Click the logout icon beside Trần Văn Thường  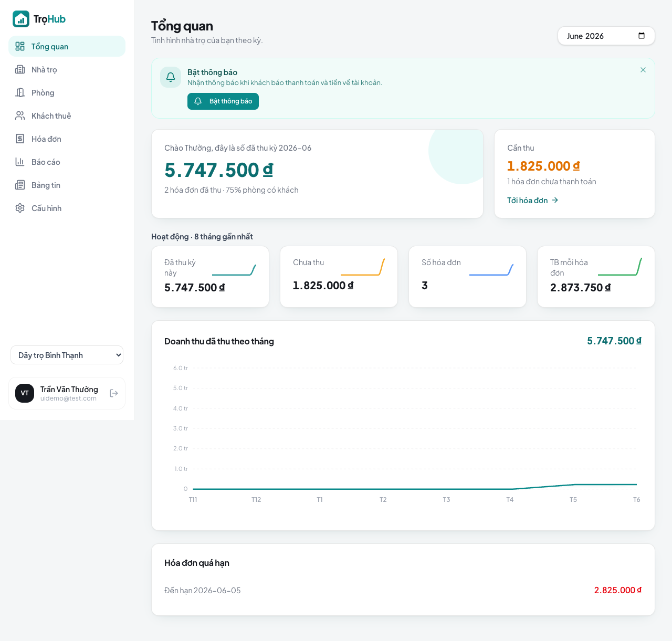114,393
